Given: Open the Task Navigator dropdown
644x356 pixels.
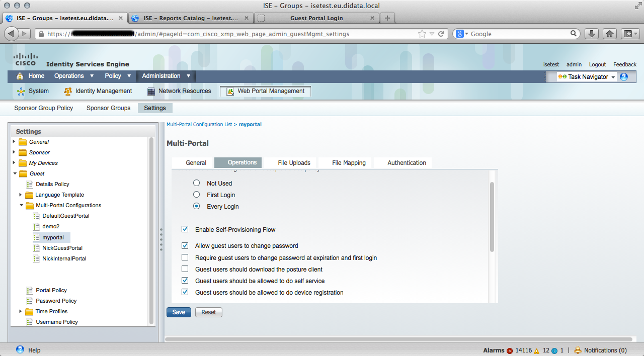Looking at the screenshot, I should tap(587, 77).
